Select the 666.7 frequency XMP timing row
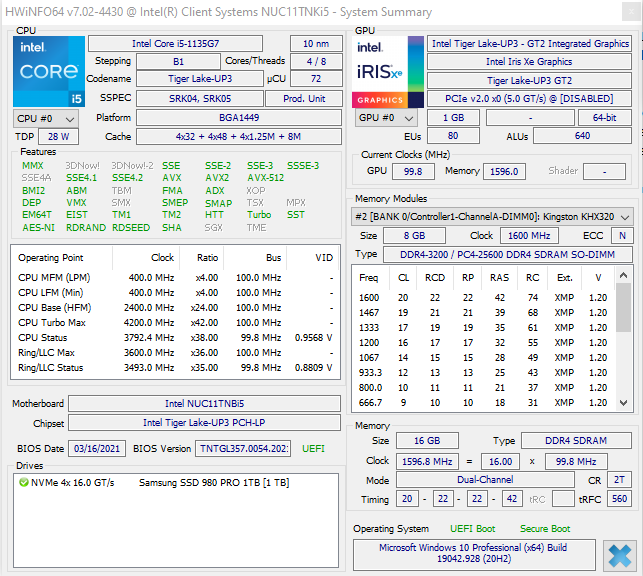 point(483,403)
